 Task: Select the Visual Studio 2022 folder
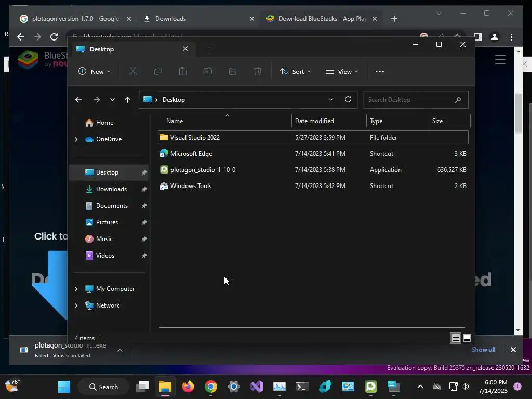[x=313, y=138]
